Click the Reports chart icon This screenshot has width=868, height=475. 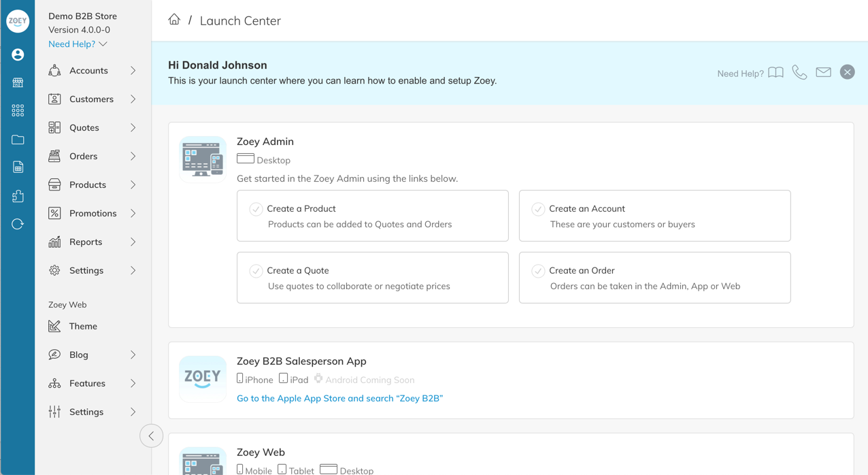54,242
